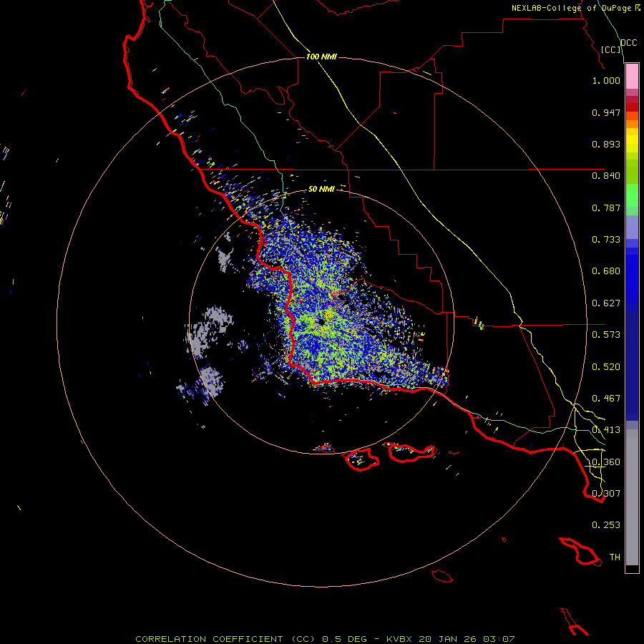Click the 0.360 scale value
Screen dimensions: 644x644
[x=606, y=462]
